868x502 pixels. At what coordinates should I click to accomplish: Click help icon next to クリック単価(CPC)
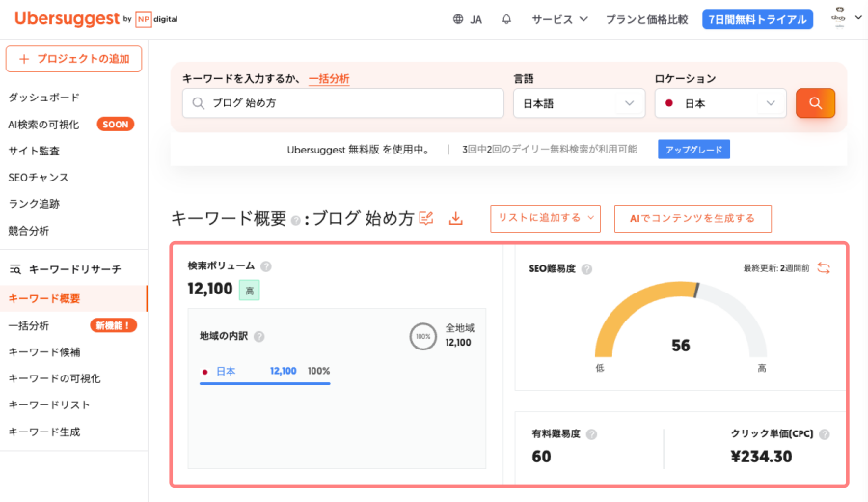[825, 434]
